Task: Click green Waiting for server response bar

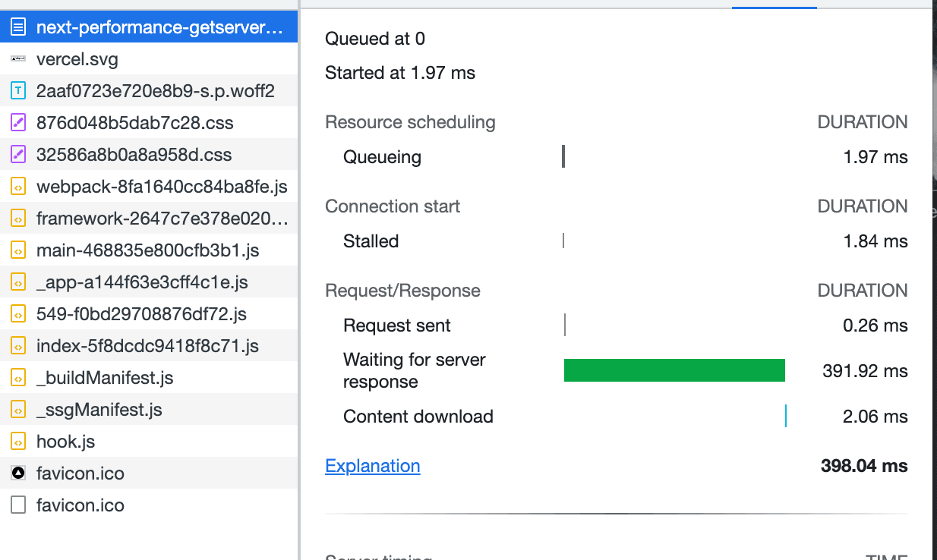Action: click(x=674, y=370)
